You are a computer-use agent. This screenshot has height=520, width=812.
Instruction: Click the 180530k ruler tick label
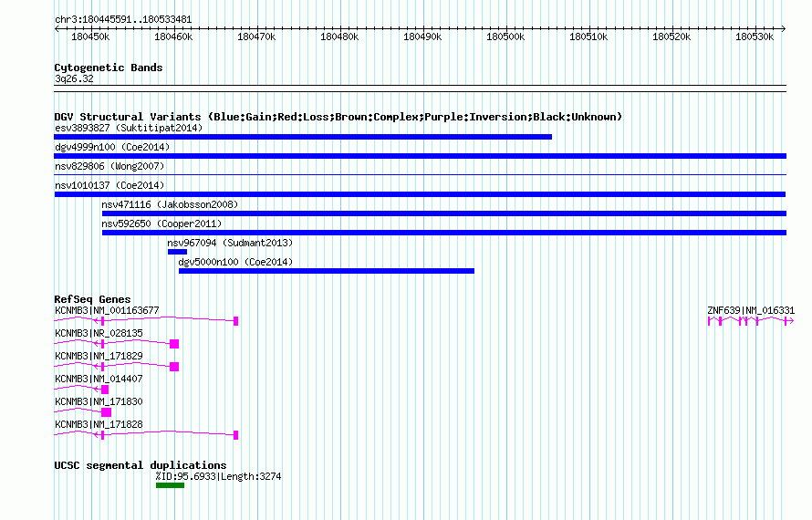[755, 36]
